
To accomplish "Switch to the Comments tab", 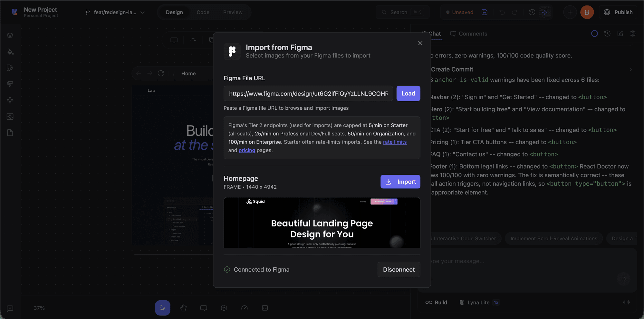I will [469, 34].
